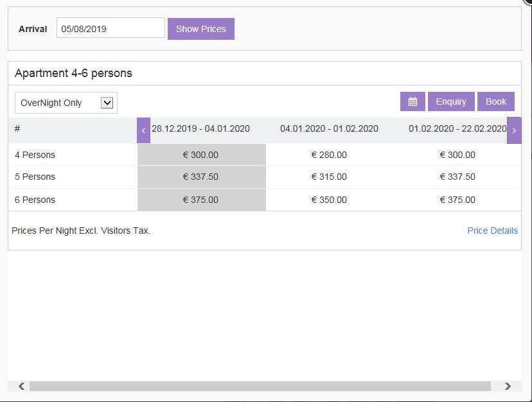The width and height of the screenshot is (532, 402).
Task: Open the availability calendar icon
Action: 412,101
